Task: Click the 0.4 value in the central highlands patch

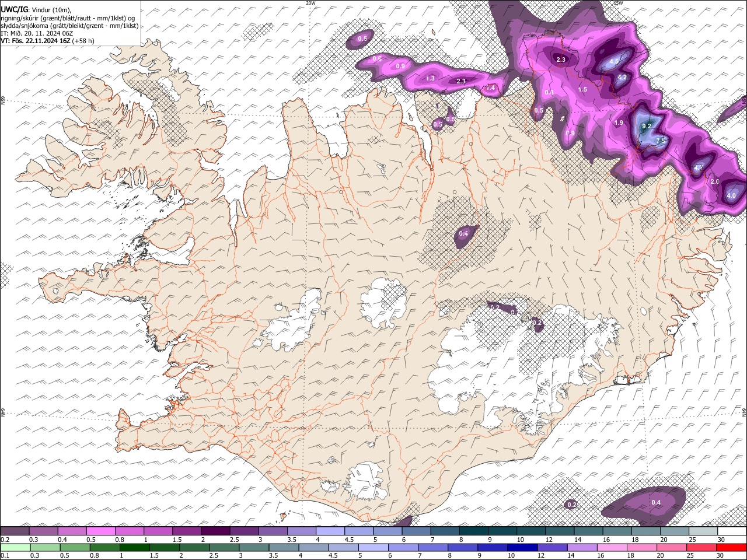Action: pos(463,234)
